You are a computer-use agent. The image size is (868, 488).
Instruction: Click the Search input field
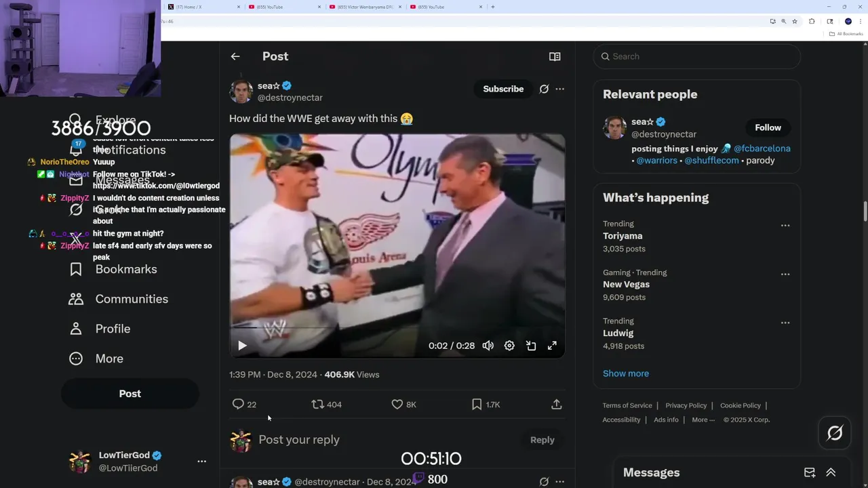point(698,56)
